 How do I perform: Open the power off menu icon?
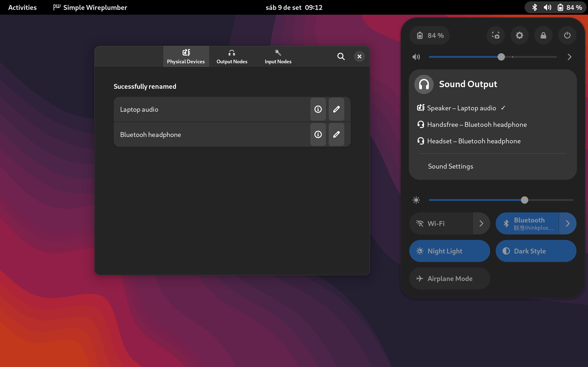click(567, 35)
